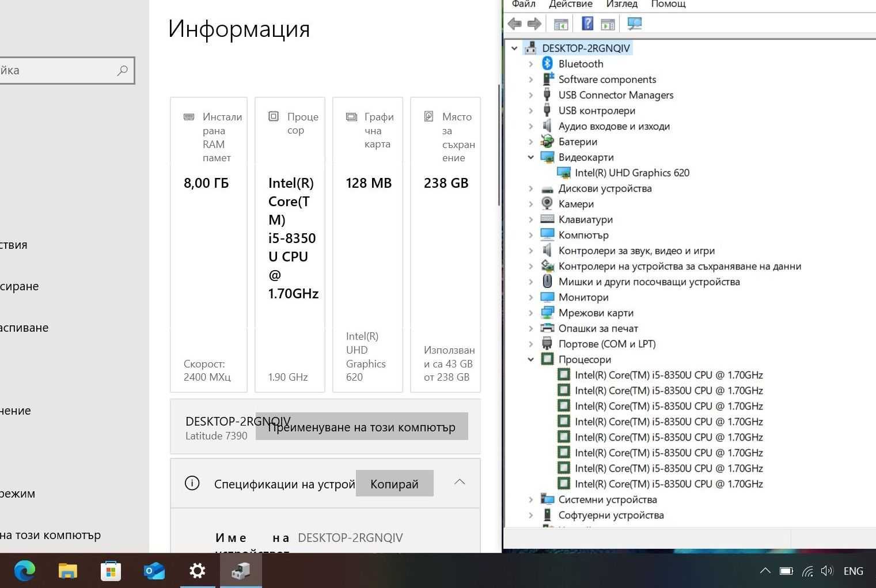This screenshot has height=588, width=876.
Task: Select Софтуерни устройства category
Action: coord(611,515)
